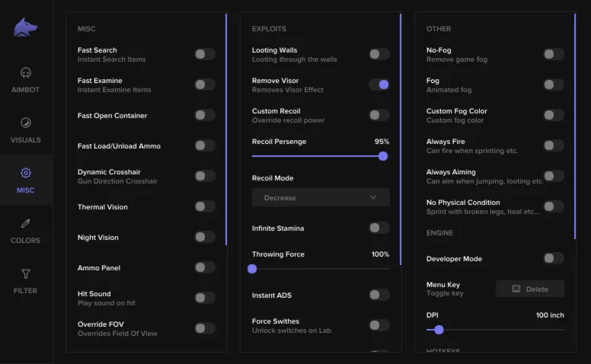Toggle Thermal Vision on

click(x=204, y=206)
